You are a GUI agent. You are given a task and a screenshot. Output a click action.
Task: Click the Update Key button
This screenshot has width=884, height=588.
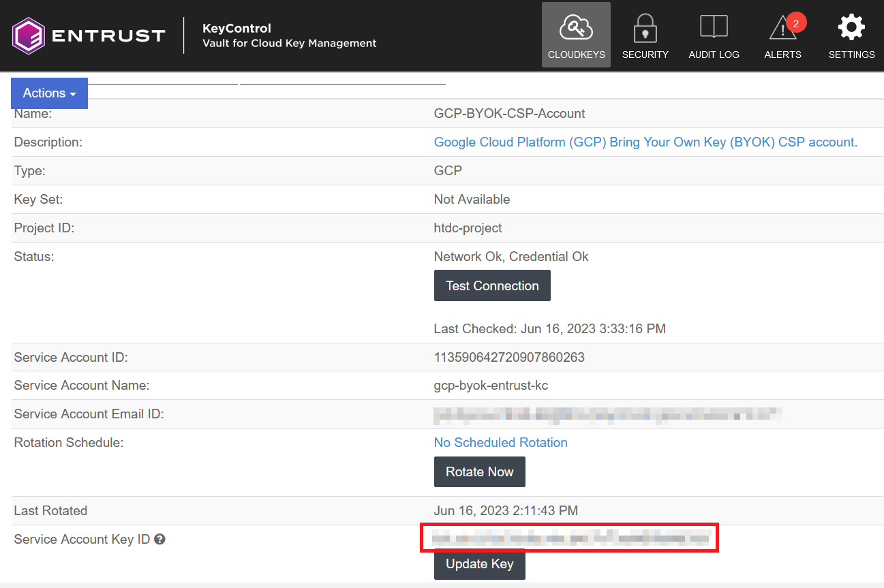(x=479, y=564)
